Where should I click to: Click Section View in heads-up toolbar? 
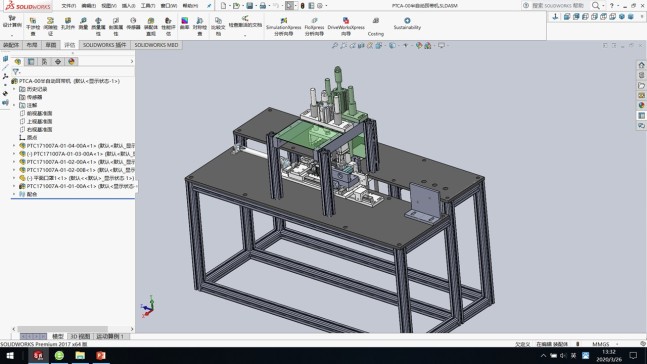tap(361, 45)
